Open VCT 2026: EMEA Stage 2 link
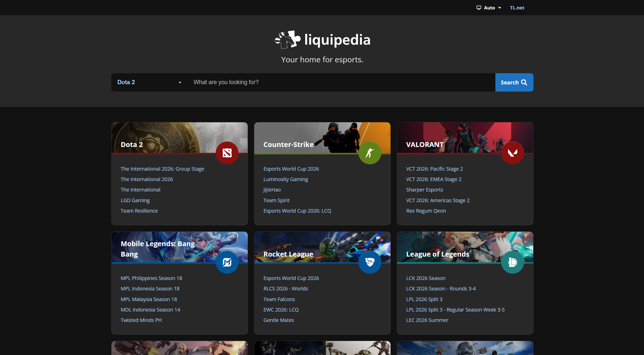This screenshot has width=644, height=355. 434,179
